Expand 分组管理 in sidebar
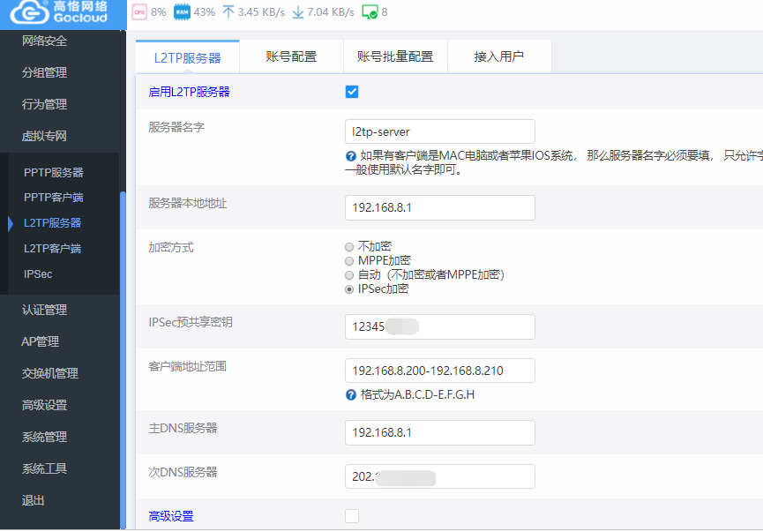 pyautogui.click(x=44, y=72)
